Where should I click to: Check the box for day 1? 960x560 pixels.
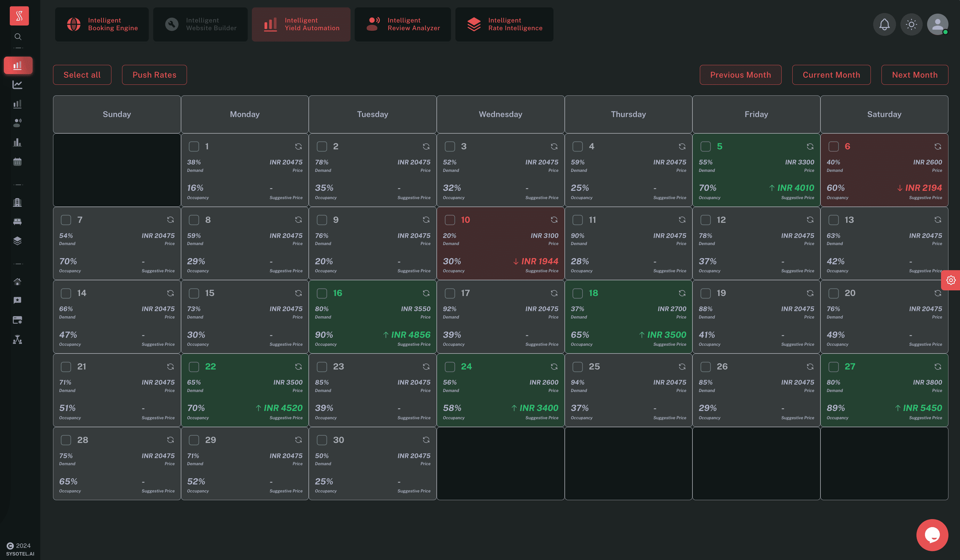pyautogui.click(x=194, y=146)
